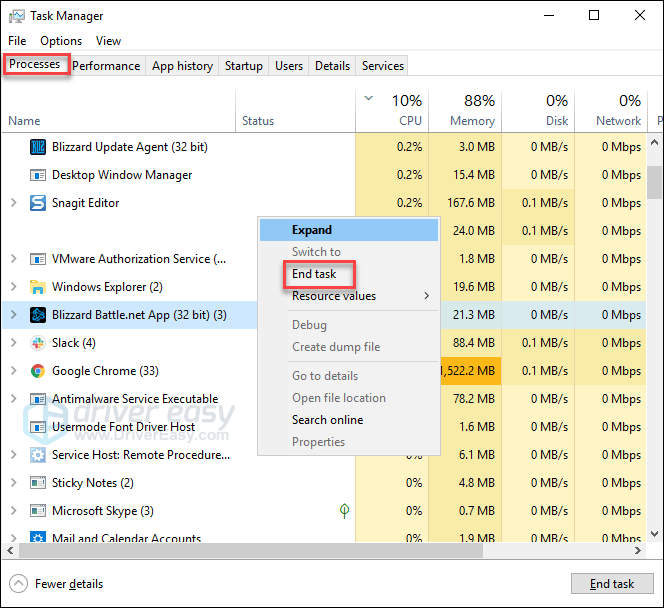Click the vertical scrollbar up arrow
664x608 pixels.
coord(654,142)
